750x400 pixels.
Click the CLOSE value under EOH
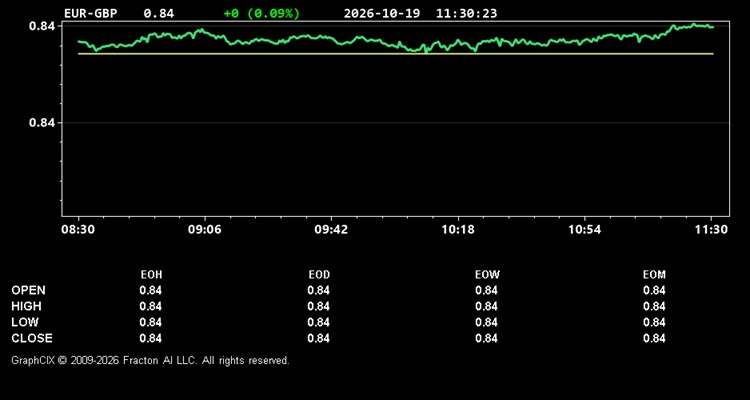(151, 338)
